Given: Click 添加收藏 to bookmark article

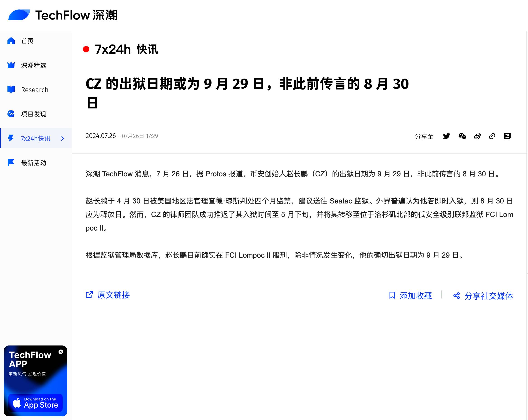Looking at the screenshot, I should [410, 296].
